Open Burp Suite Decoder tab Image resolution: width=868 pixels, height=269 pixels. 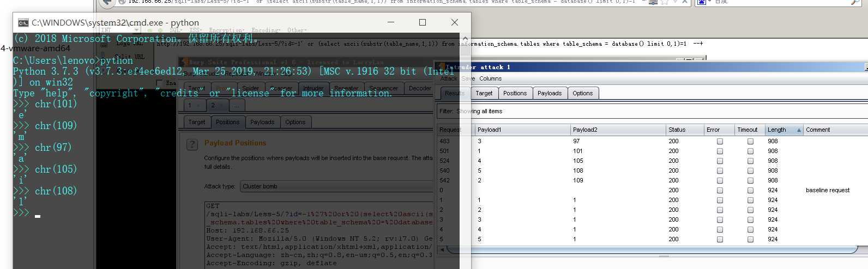(420, 88)
